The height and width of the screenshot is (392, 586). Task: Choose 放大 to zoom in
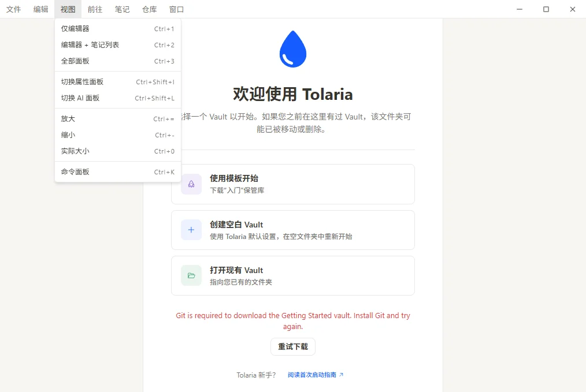coord(118,119)
